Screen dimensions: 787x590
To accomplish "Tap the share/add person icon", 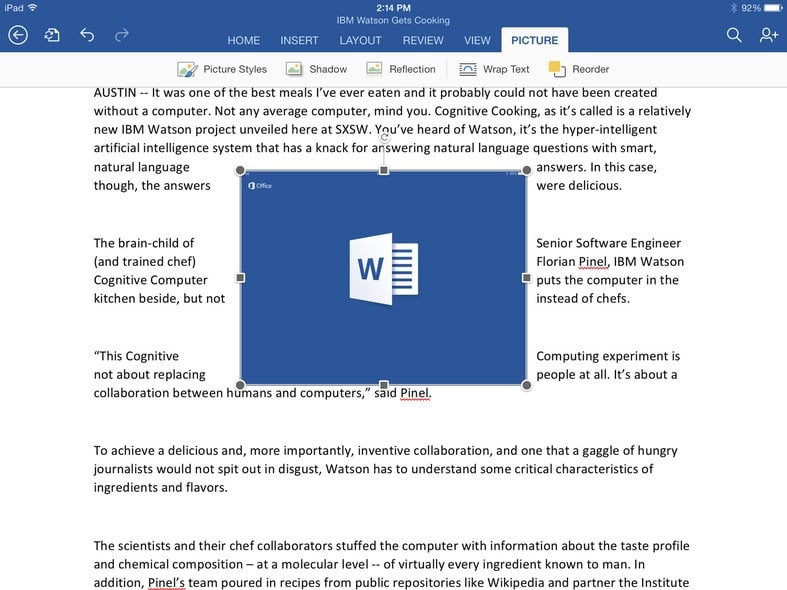I will (x=768, y=35).
